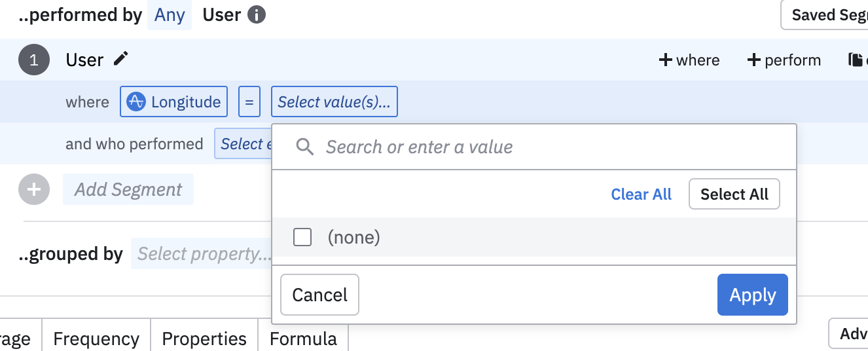Click the gray plus circle Add Segment icon
The height and width of the screenshot is (351, 868).
click(x=34, y=189)
